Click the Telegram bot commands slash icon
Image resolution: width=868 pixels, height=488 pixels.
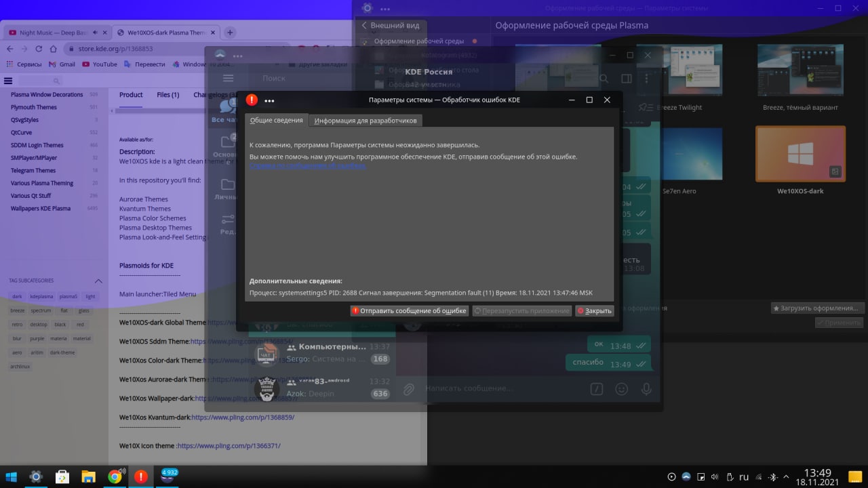coord(596,389)
